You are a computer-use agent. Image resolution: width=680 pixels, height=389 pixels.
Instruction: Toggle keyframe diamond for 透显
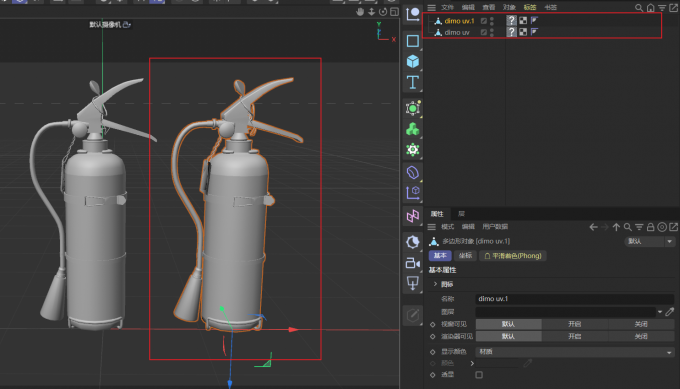pos(432,375)
